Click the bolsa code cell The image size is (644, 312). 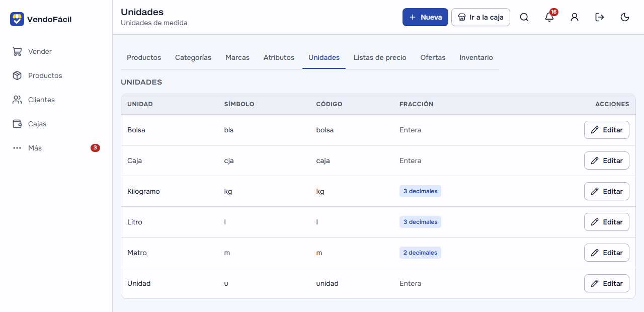click(325, 130)
